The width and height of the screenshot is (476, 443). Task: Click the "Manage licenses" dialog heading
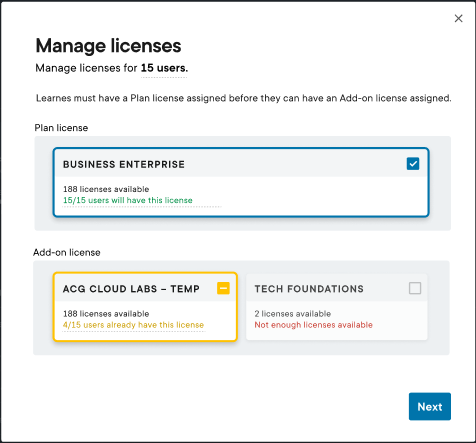click(x=108, y=45)
